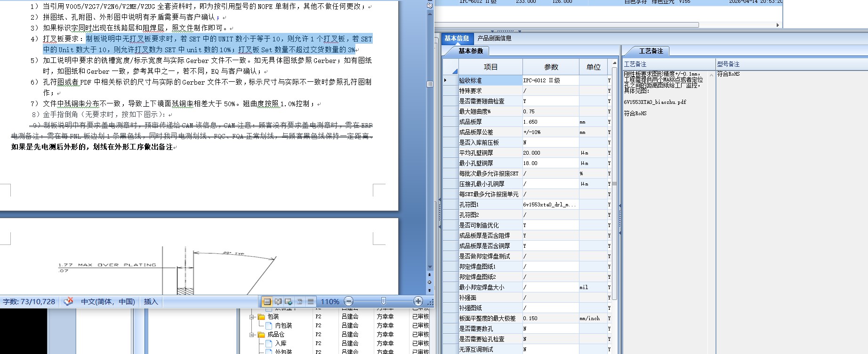Viewport: 868px width, 354px height.
Task: Collapse the 成品仓 tree node
Action: coord(252,335)
